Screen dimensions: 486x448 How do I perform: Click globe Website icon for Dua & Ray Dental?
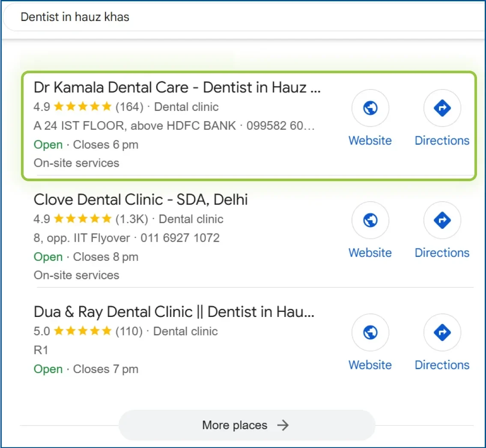370,332
